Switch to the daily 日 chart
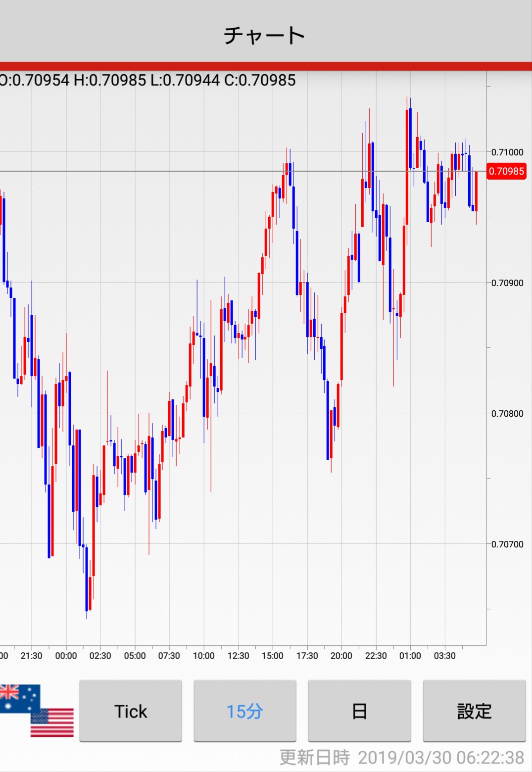The image size is (532, 772). point(359,711)
